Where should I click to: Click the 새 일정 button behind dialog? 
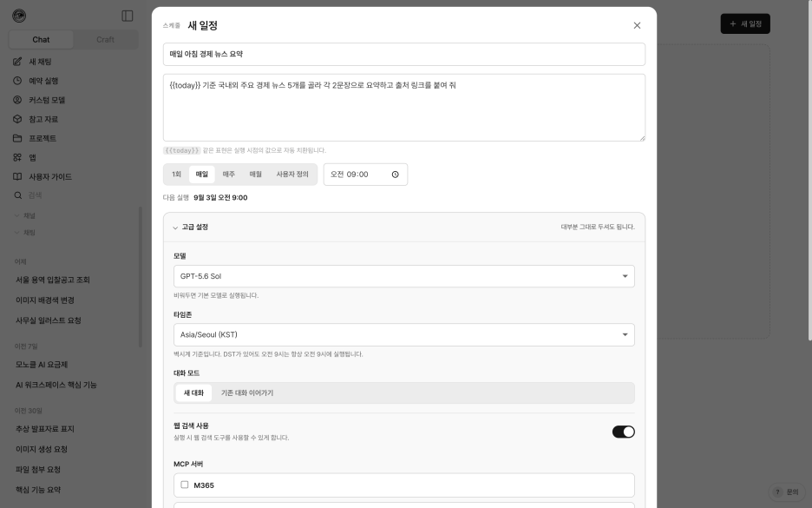[745, 23]
